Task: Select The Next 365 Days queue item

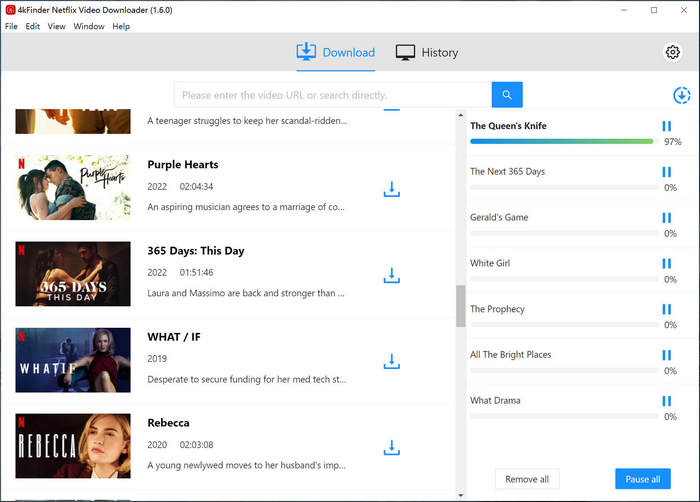Action: pos(508,172)
